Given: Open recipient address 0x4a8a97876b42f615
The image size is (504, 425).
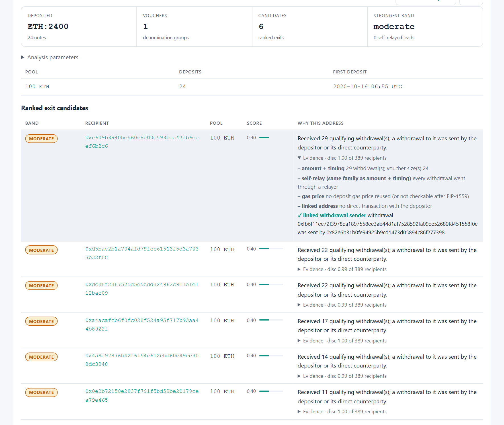Looking at the screenshot, I should 142,360.
